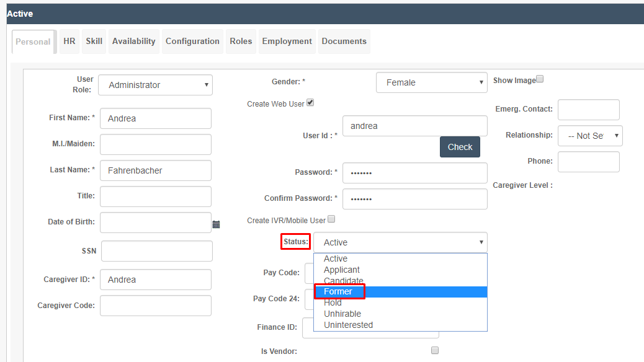Focus the SSN input field
Screen dimensions: 644x362
[x=157, y=251]
